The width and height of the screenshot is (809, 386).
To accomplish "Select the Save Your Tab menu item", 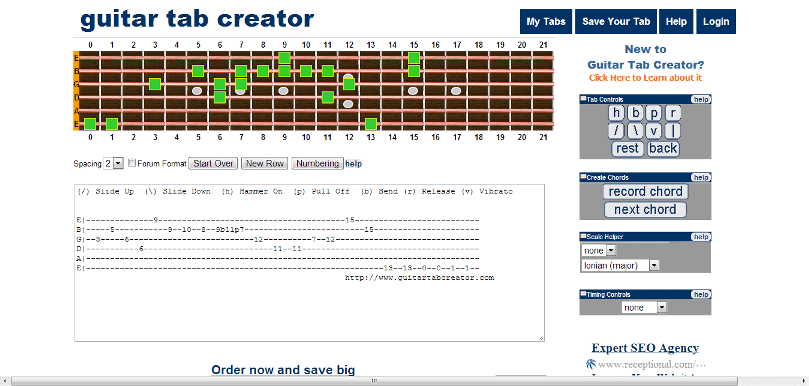I will [x=616, y=22].
